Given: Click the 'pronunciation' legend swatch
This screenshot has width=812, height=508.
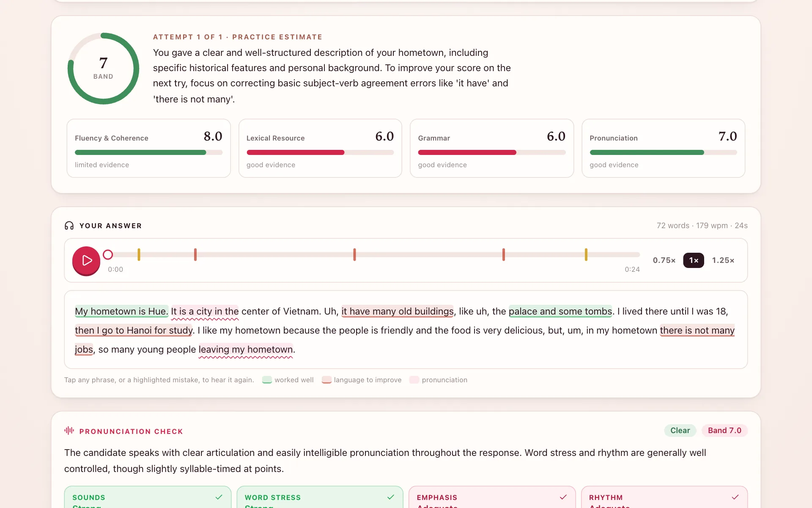Looking at the screenshot, I should pyautogui.click(x=414, y=380).
